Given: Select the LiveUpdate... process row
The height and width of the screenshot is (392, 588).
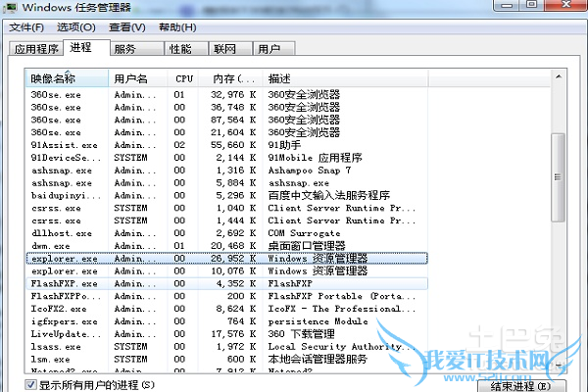Looking at the screenshot, I should tap(227, 334).
